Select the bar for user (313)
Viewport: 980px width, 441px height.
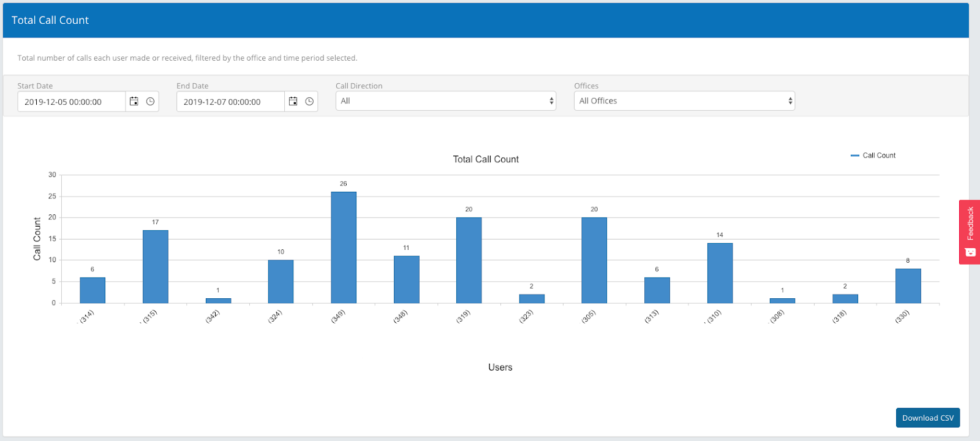(657, 290)
